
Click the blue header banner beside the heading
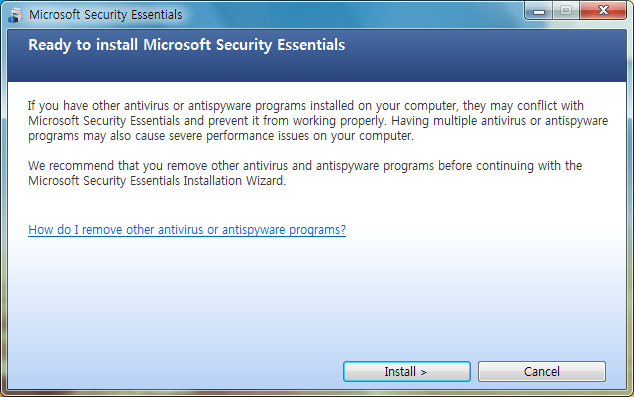click(x=485, y=55)
